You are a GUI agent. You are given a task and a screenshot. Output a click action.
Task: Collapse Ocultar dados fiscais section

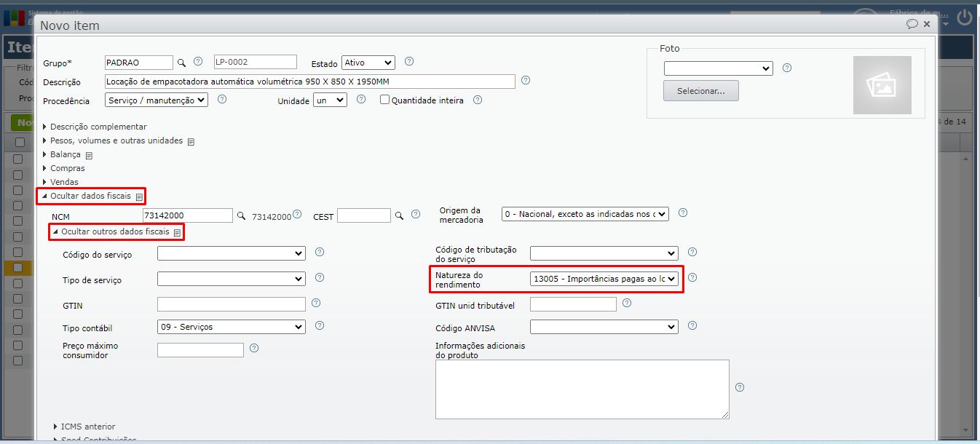click(87, 196)
